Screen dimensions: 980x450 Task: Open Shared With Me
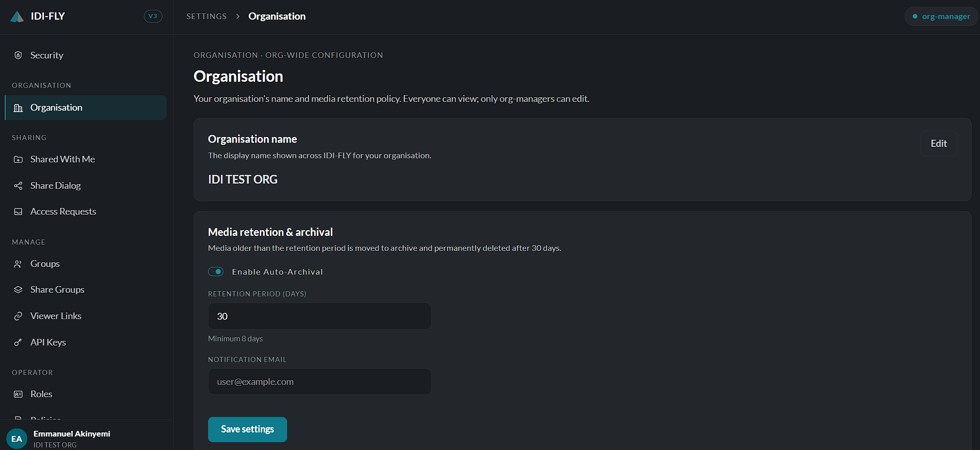point(85,159)
